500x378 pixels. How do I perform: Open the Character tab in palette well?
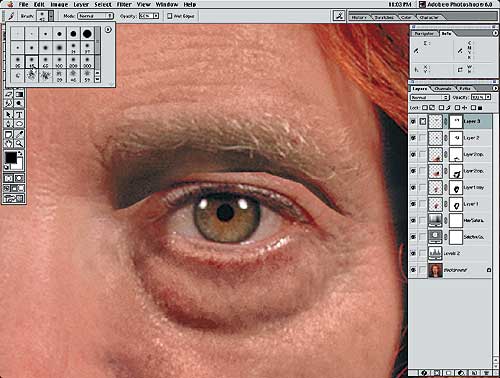click(429, 17)
